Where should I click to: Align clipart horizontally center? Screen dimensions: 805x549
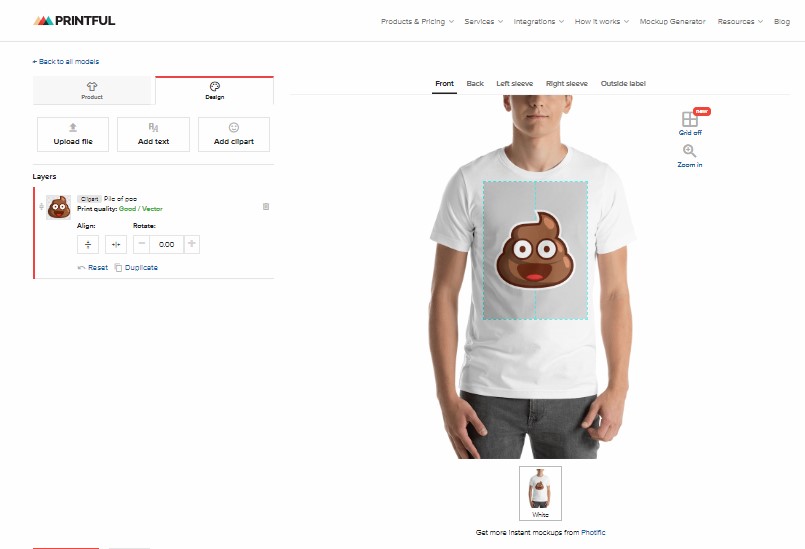tap(116, 244)
